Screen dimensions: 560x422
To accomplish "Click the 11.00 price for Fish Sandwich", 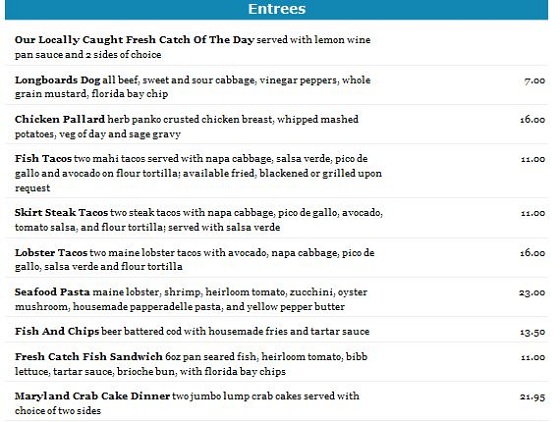I will [533, 357].
